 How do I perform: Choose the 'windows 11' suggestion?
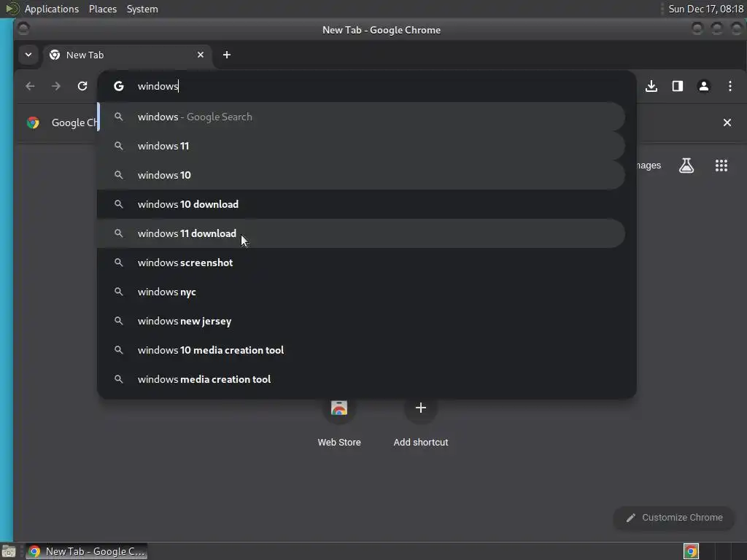tap(361, 146)
